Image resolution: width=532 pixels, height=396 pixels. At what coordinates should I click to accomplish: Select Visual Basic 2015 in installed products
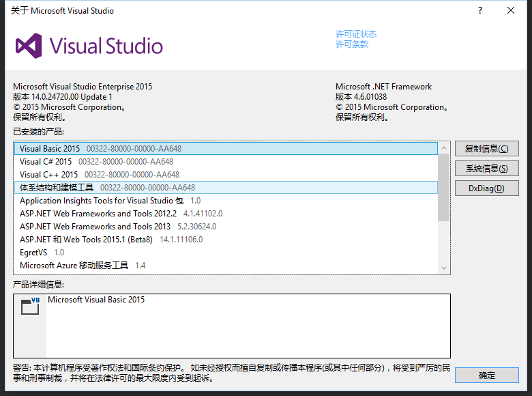click(226, 149)
